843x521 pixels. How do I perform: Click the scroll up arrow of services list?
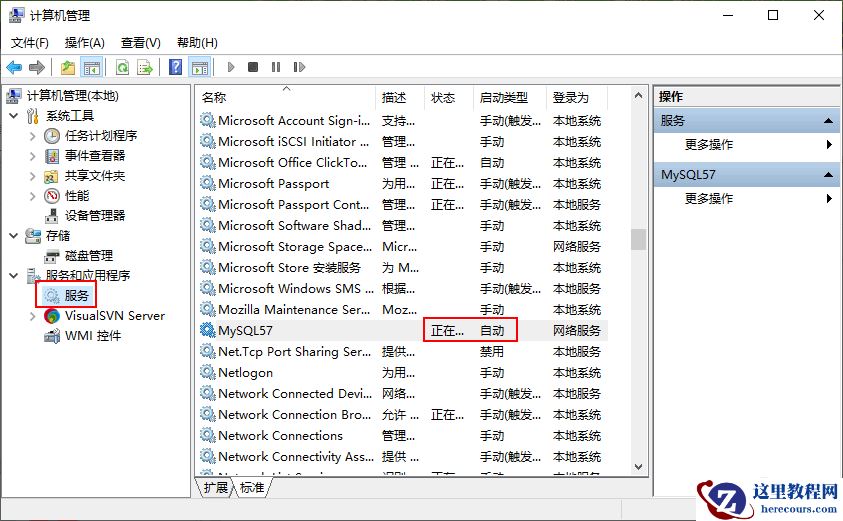[638, 95]
